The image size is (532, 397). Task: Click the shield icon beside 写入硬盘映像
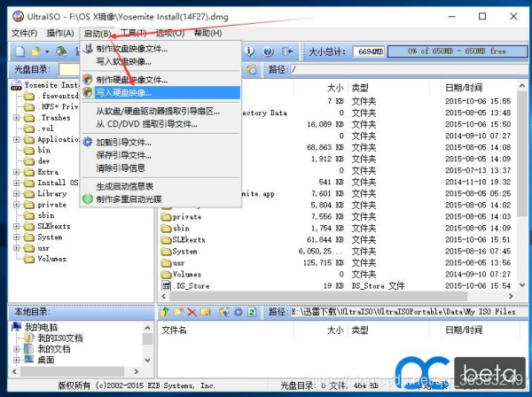click(x=88, y=92)
